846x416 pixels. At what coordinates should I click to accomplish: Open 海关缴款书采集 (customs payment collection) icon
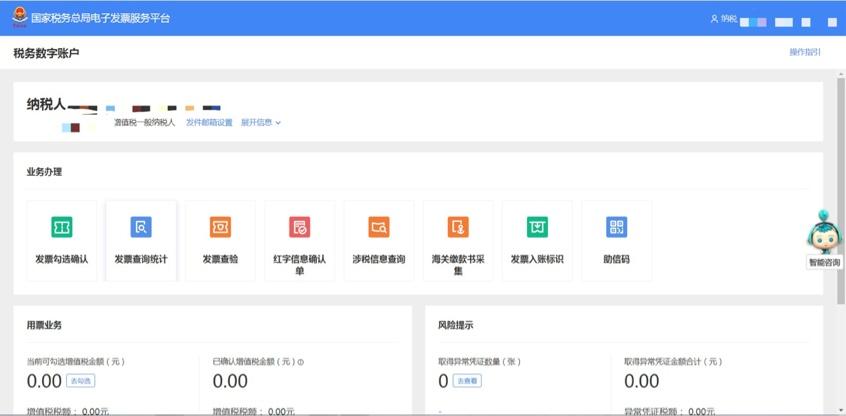pyautogui.click(x=458, y=228)
